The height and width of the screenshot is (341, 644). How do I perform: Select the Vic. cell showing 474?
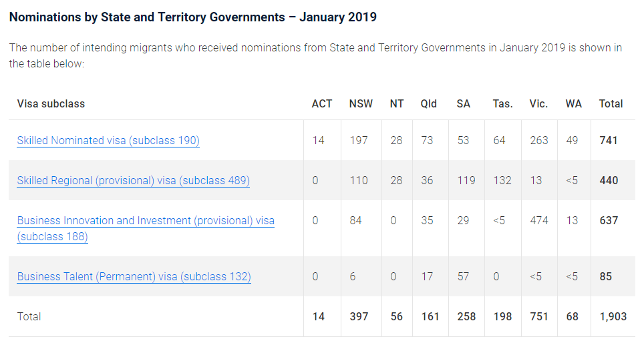(x=538, y=221)
